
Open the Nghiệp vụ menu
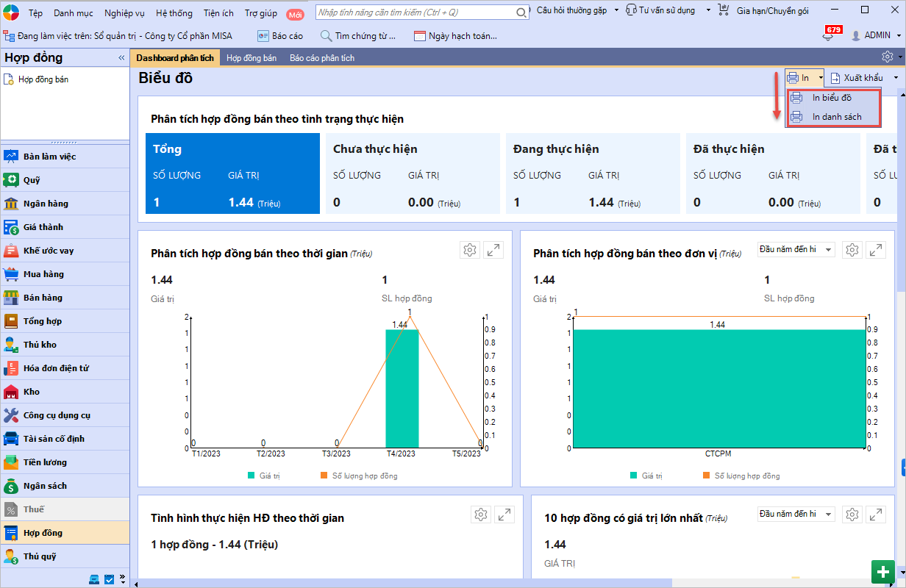pos(124,13)
